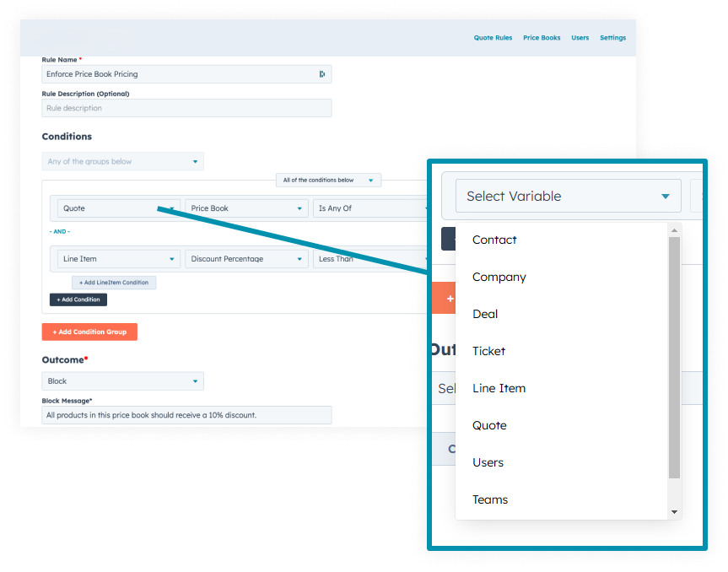
Task: Open 'All of the conditions below' dropdown
Action: pyautogui.click(x=328, y=181)
